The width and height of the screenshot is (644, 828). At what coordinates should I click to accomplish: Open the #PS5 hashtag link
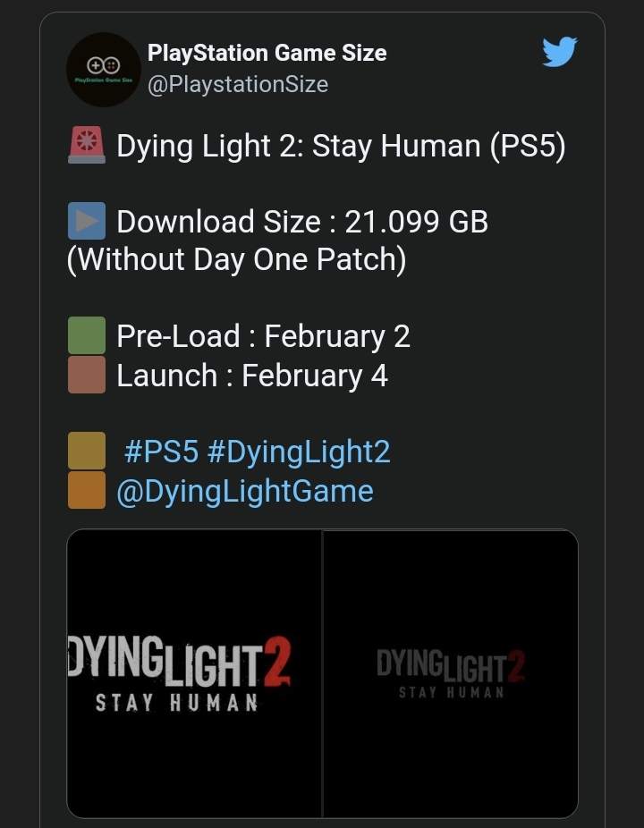point(161,452)
